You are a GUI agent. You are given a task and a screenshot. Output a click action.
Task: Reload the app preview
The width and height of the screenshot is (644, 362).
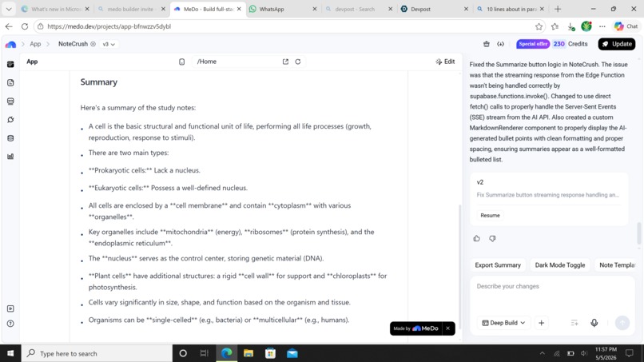(x=298, y=62)
